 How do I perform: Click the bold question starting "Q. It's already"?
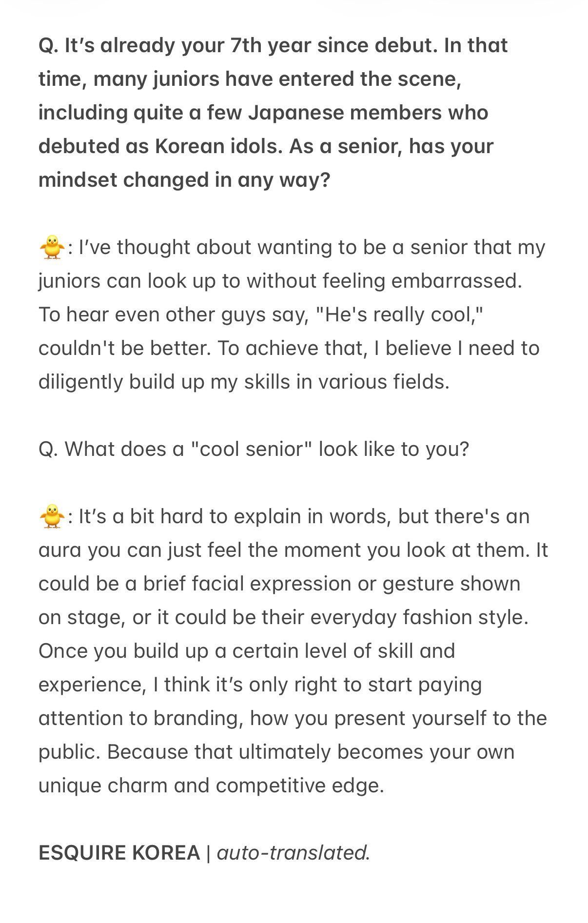pyautogui.click(x=273, y=113)
